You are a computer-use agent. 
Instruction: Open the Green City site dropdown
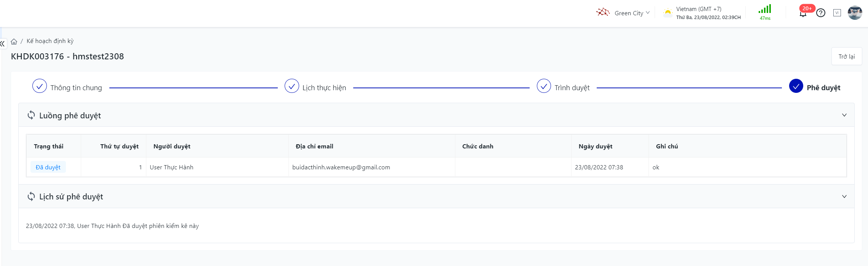[632, 13]
